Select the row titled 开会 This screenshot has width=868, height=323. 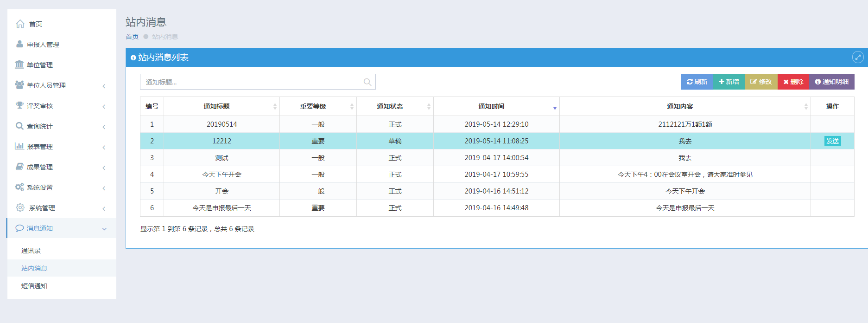[x=497, y=191]
